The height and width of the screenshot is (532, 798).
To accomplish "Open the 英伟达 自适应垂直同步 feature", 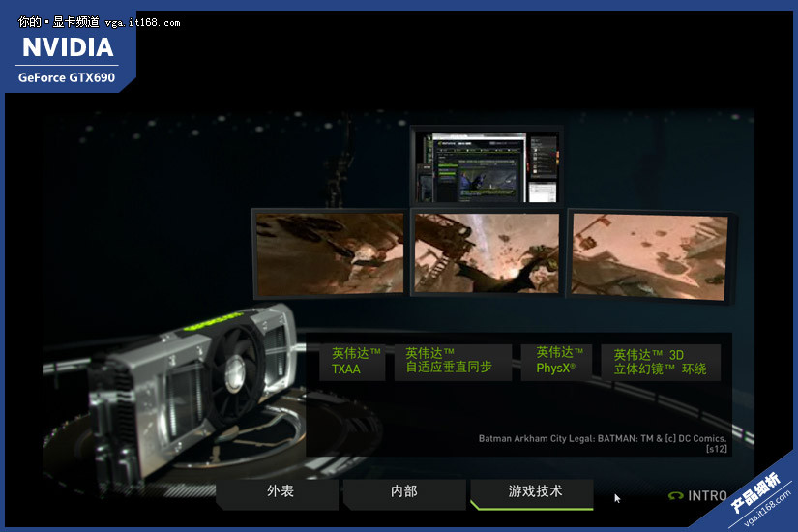I will pyautogui.click(x=453, y=362).
